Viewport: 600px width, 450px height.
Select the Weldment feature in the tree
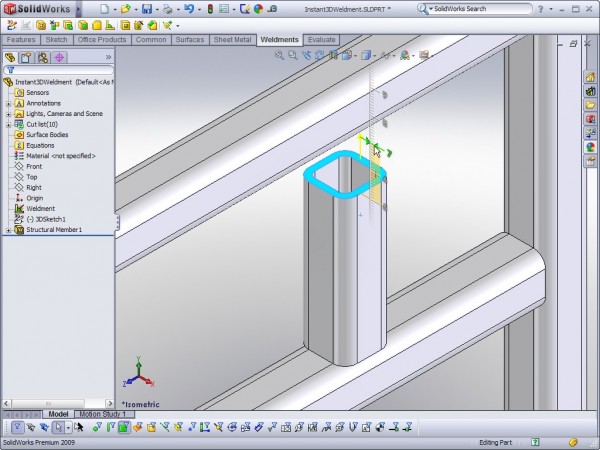pyautogui.click(x=41, y=209)
